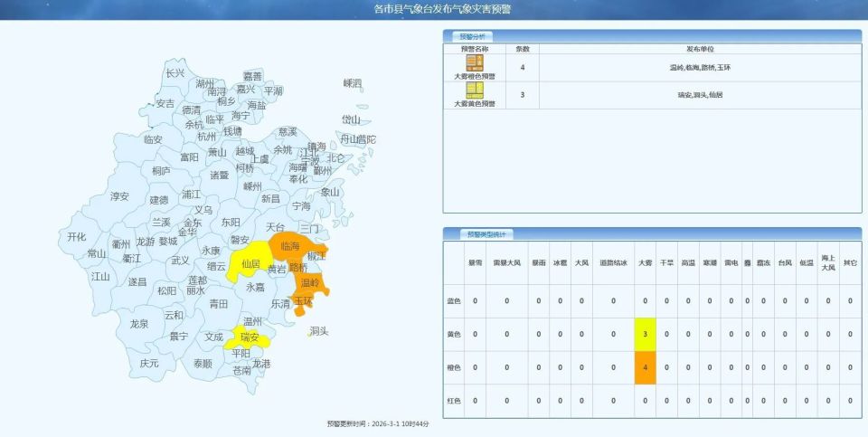Click the 大雾黄色预警 label
Viewport: 868px width, 437px height.
pyautogui.click(x=475, y=103)
